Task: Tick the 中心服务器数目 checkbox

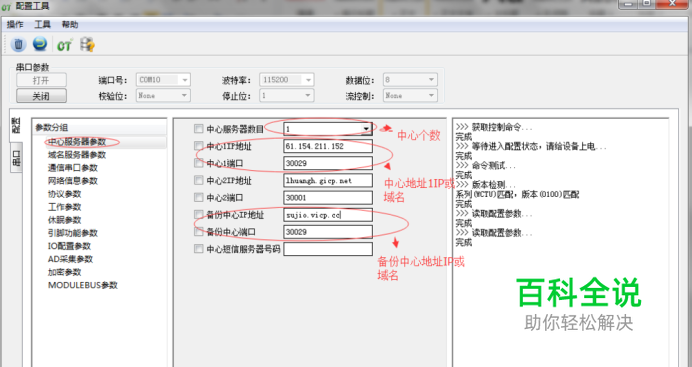Action: (x=199, y=129)
